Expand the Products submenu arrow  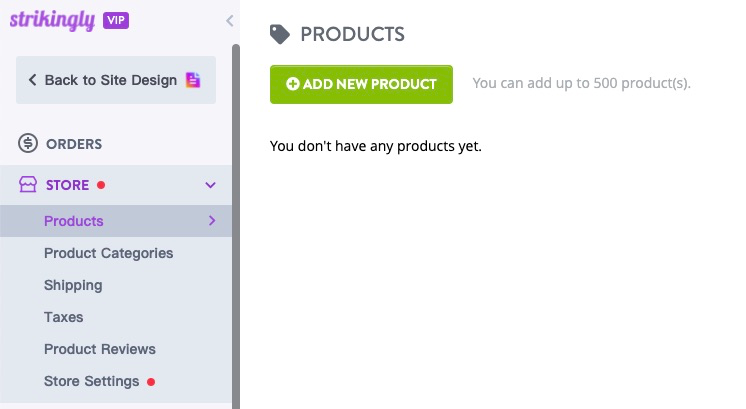point(212,221)
